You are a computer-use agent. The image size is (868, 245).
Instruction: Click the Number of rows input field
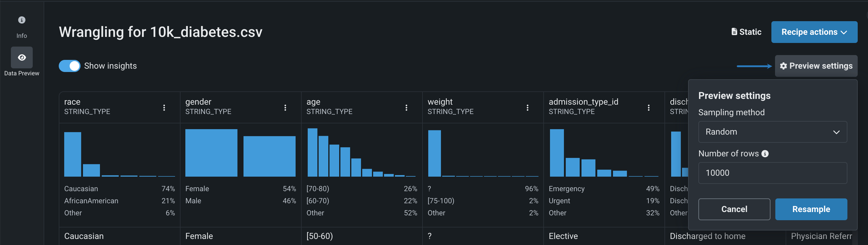(772, 173)
